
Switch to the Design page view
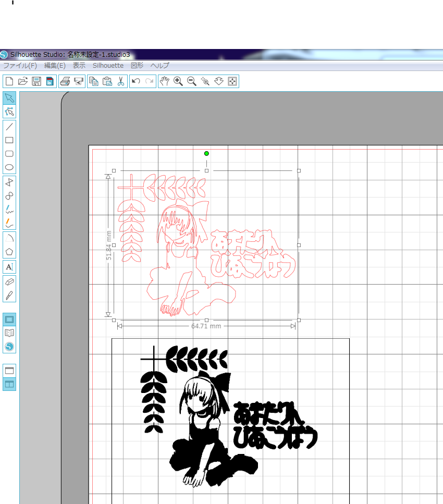(x=9, y=319)
